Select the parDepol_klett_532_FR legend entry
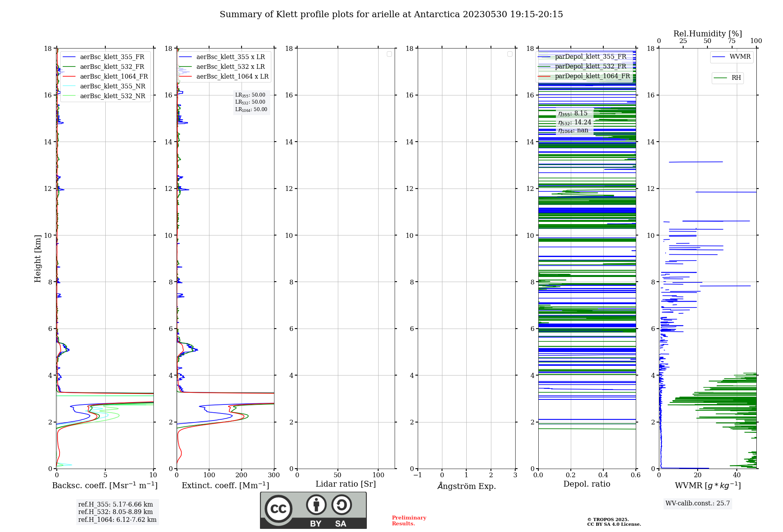Viewport: 783px width, 532px height. (590, 66)
